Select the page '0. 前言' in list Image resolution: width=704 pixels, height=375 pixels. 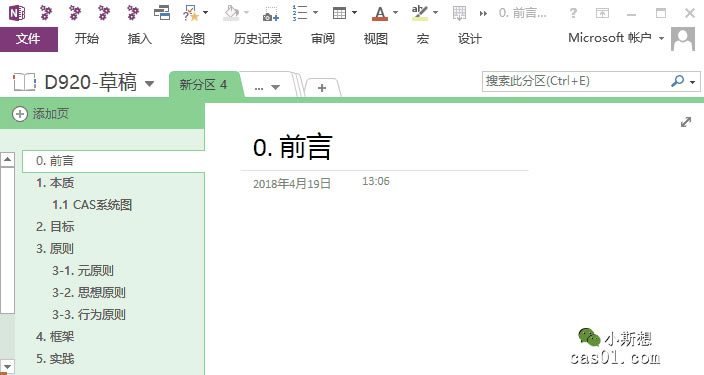pyautogui.click(x=114, y=161)
